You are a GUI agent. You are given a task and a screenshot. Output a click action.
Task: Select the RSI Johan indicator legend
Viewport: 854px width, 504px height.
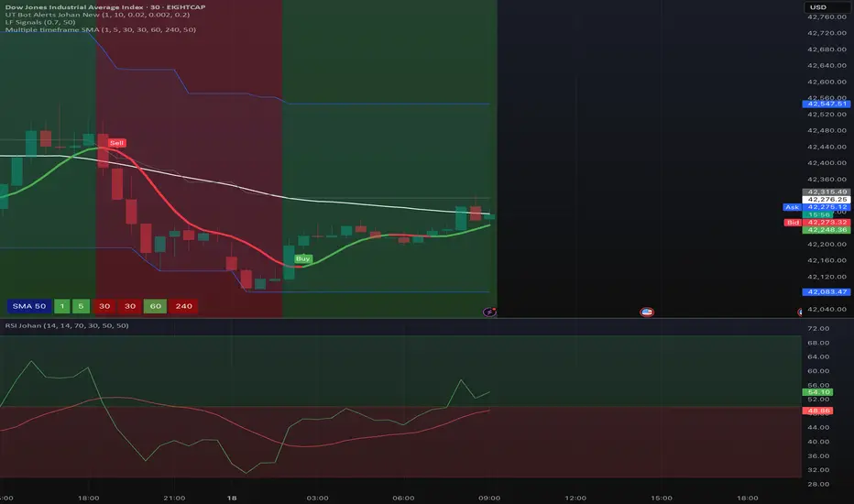(x=67, y=325)
